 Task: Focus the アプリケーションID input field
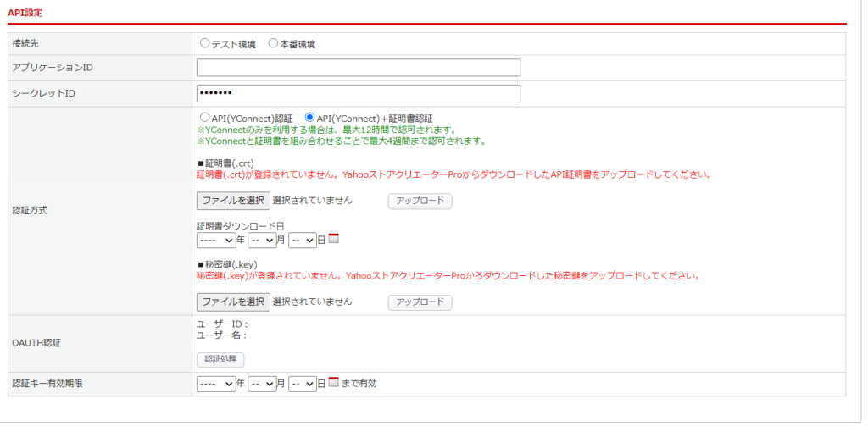(358, 68)
